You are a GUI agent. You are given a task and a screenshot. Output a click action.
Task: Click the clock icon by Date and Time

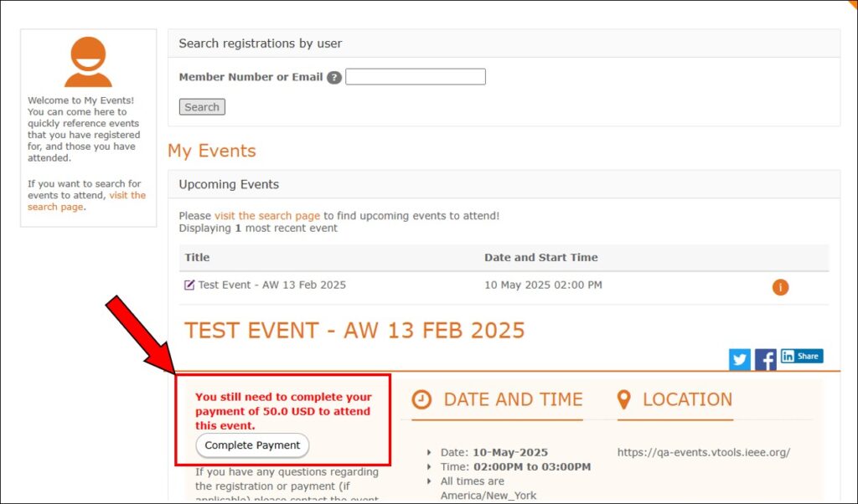click(x=422, y=399)
